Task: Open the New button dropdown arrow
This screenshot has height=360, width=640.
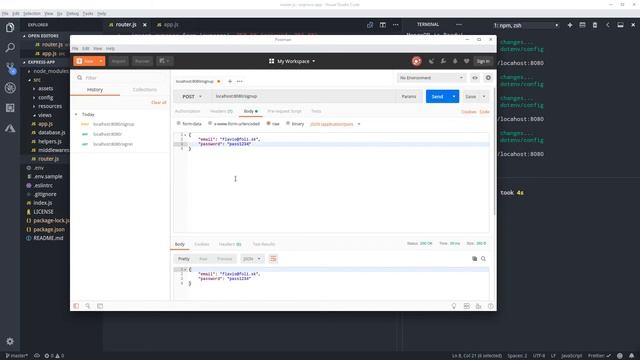Action: coord(101,61)
